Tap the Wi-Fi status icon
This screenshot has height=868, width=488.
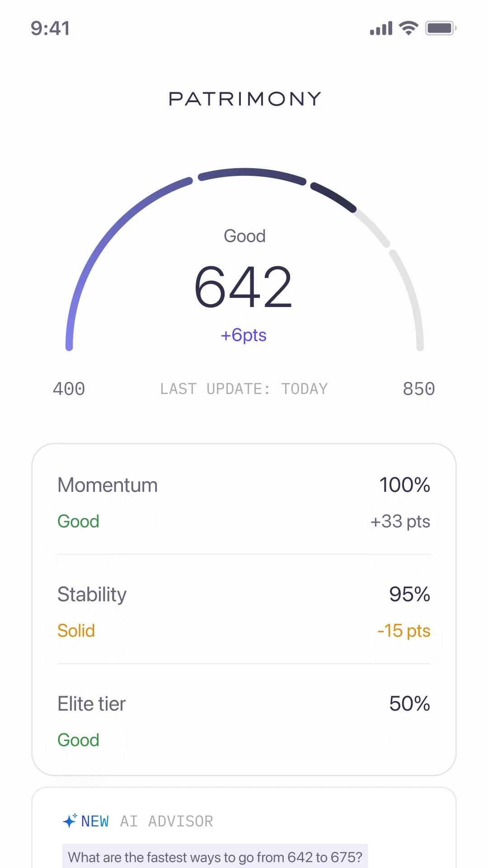tap(408, 28)
